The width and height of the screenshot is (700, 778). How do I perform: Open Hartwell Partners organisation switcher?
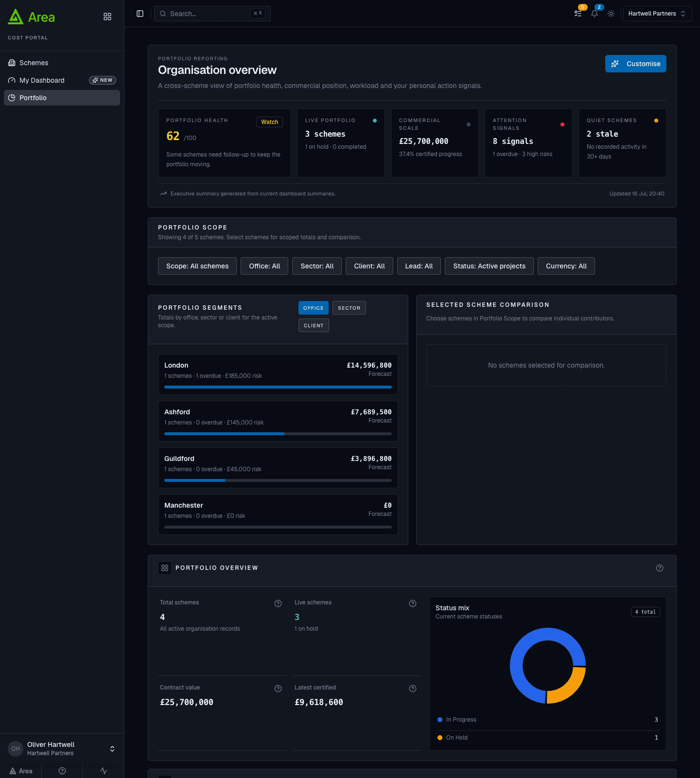[657, 14]
